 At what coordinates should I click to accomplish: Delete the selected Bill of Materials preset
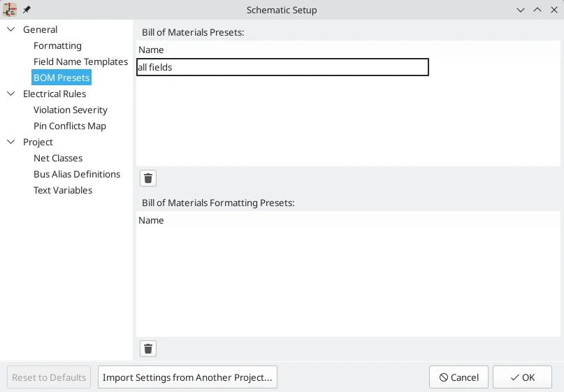148,178
